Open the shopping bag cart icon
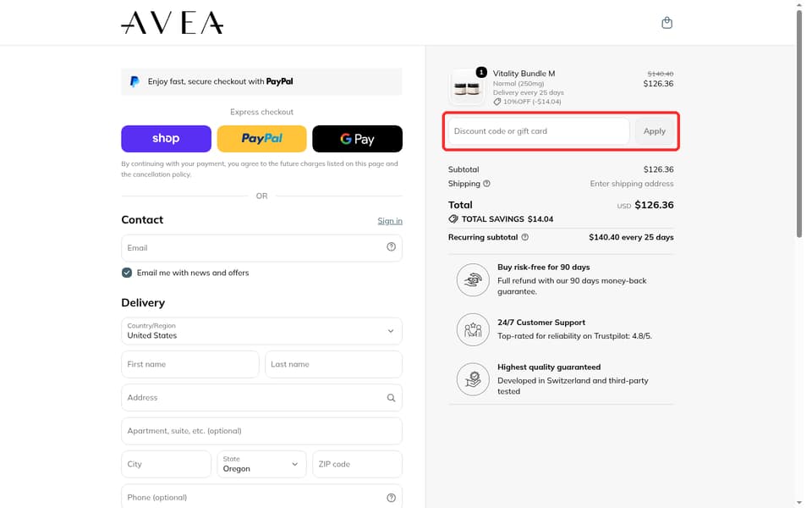The image size is (812, 508). tap(667, 23)
